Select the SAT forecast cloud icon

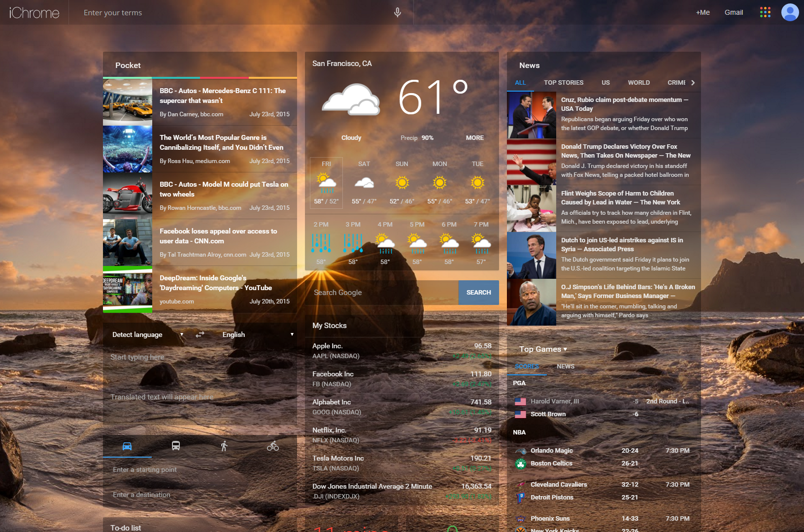pos(364,183)
